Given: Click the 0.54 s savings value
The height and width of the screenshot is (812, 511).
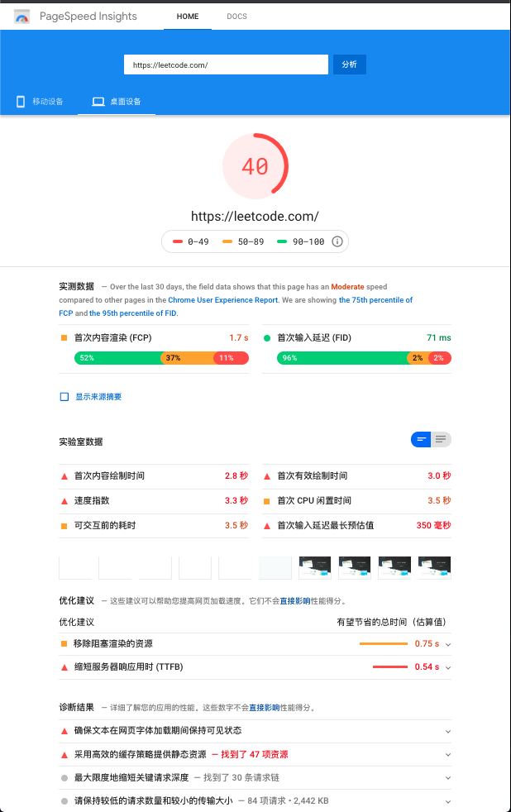Looking at the screenshot, I should click(x=427, y=667).
